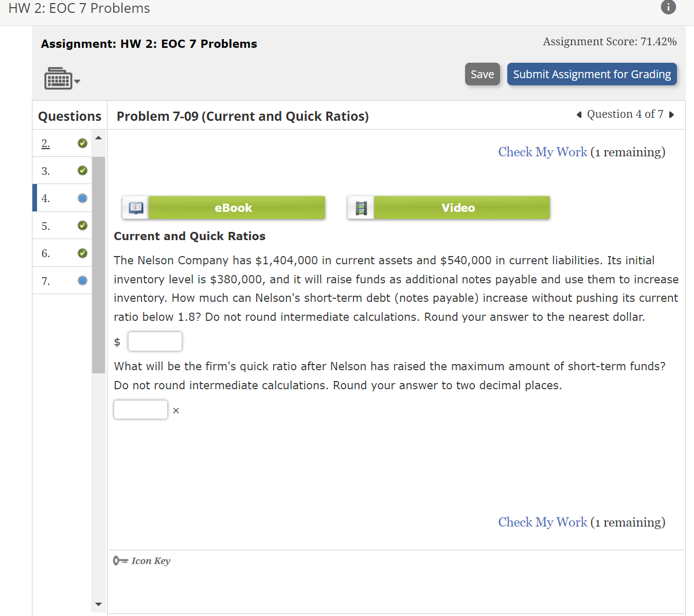
Task: Click the top Check My Work link
Action: 542,152
